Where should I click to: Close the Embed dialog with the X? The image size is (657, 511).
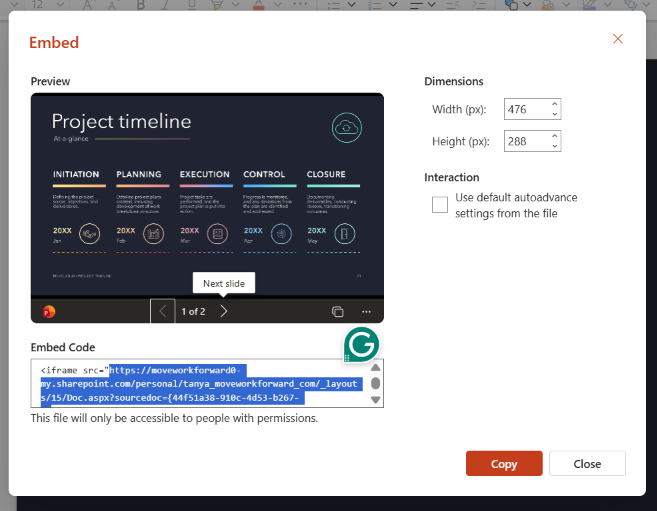pyautogui.click(x=618, y=39)
